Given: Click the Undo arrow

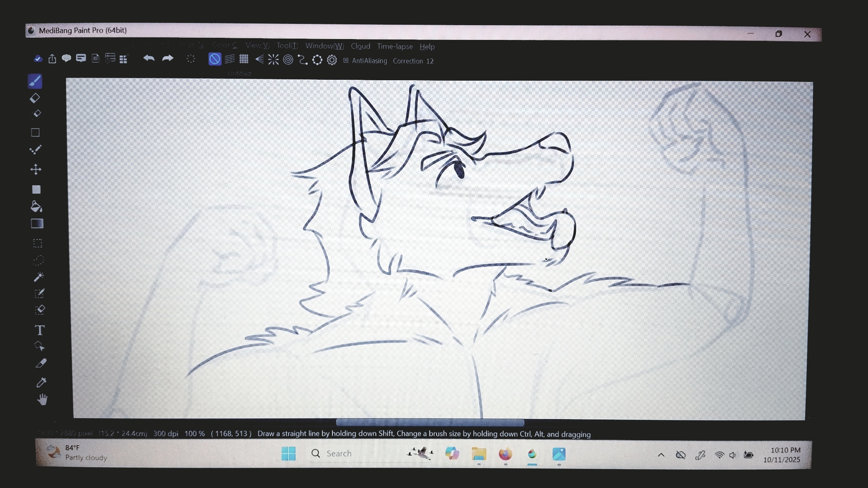Looking at the screenshot, I should click(x=149, y=58).
